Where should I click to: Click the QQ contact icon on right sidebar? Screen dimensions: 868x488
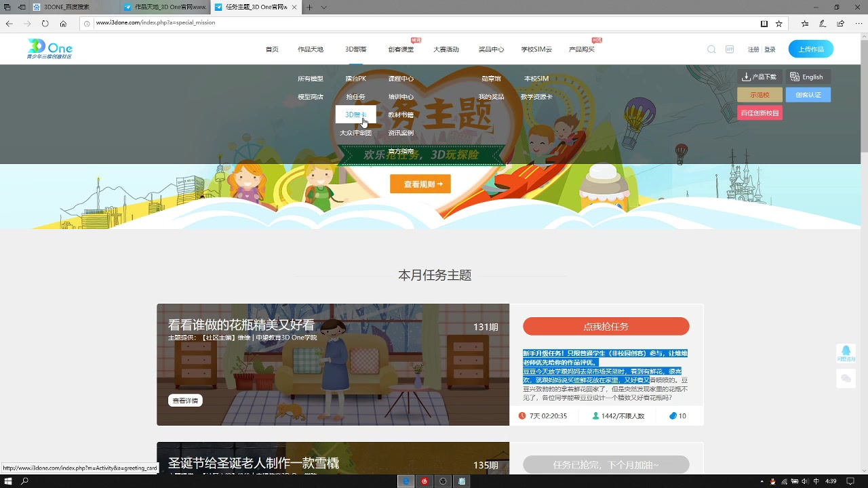pyautogui.click(x=846, y=353)
